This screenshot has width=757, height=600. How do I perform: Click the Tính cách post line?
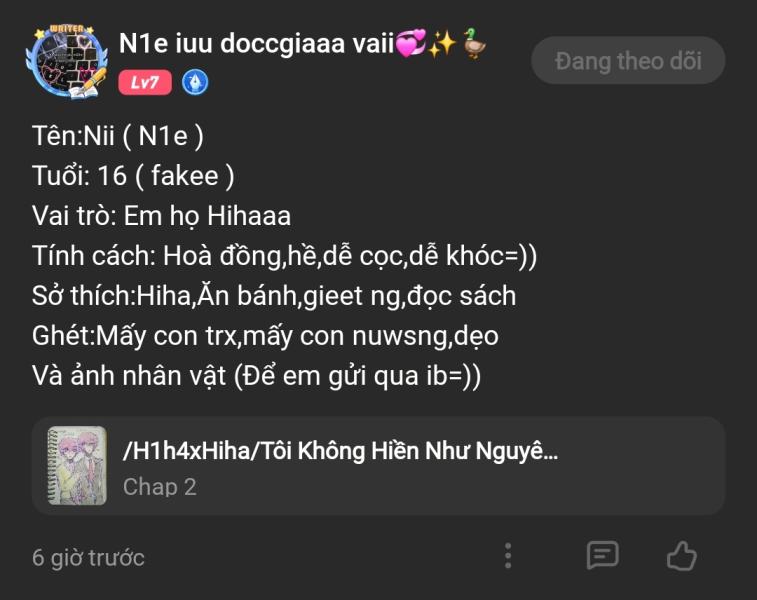(284, 255)
